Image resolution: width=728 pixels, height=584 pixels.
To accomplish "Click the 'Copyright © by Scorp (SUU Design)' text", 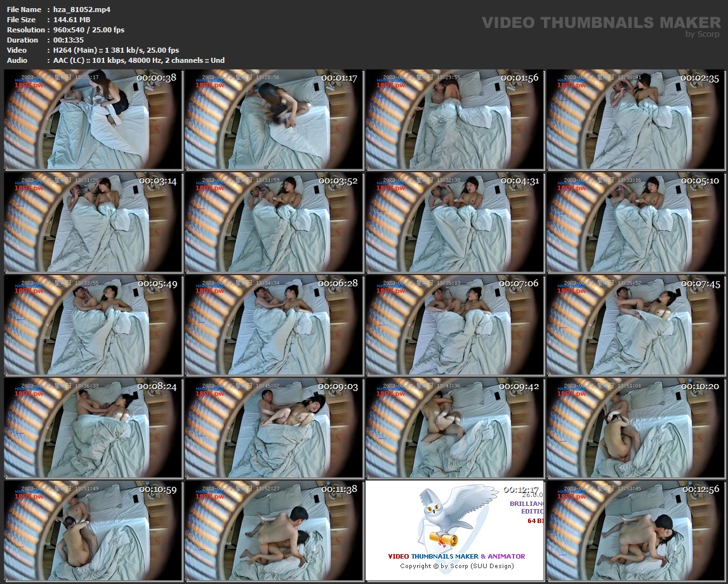I will (456, 566).
